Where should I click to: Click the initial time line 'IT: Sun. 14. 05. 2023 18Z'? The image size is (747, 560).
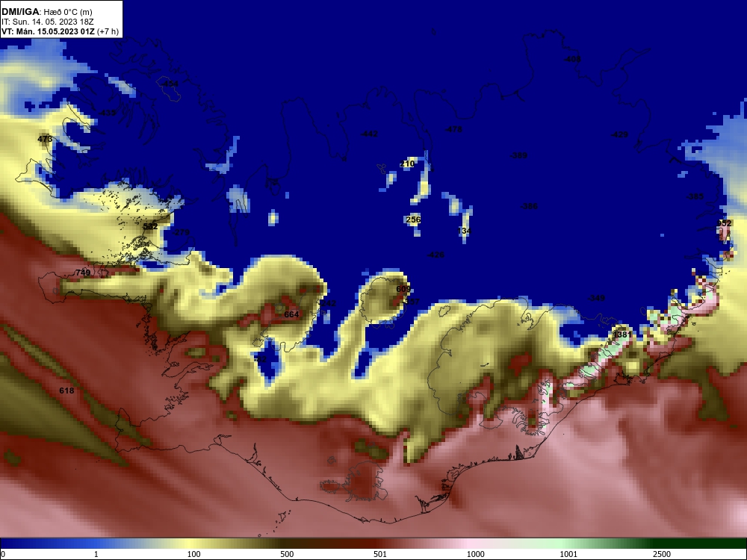pyautogui.click(x=46, y=22)
